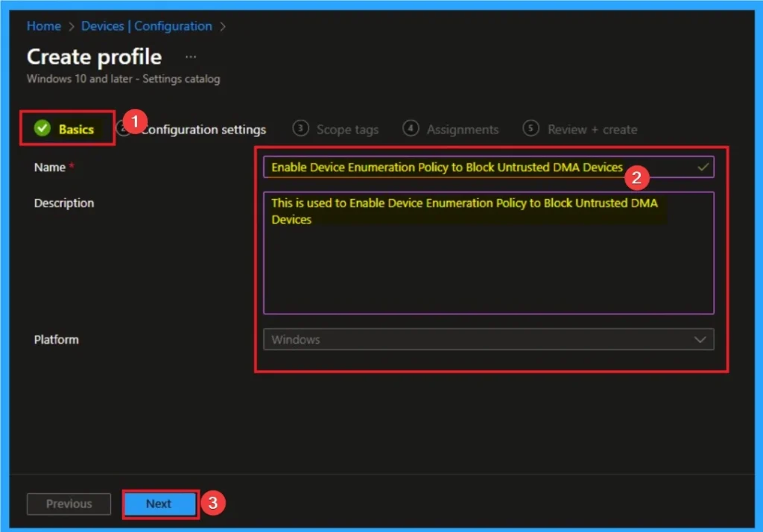Go to the Assignments tab label
The height and width of the screenshot is (532, 763).
(462, 130)
